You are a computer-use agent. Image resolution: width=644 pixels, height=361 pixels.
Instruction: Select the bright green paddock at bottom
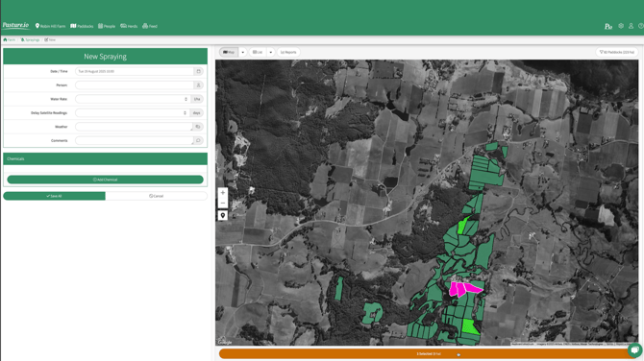469,326
